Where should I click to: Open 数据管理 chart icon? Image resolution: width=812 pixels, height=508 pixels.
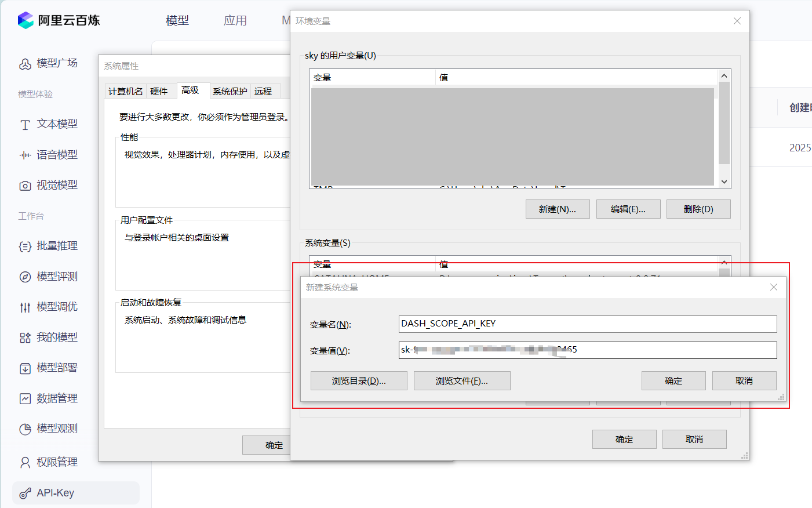coord(25,398)
